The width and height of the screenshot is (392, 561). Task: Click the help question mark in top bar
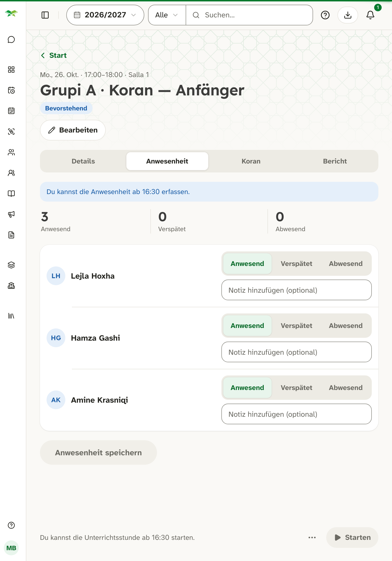(325, 15)
